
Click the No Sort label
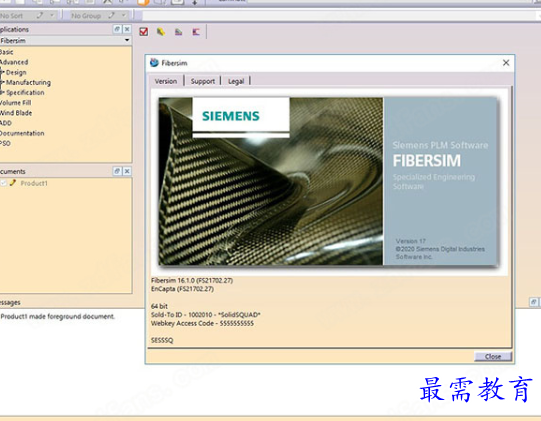point(11,16)
